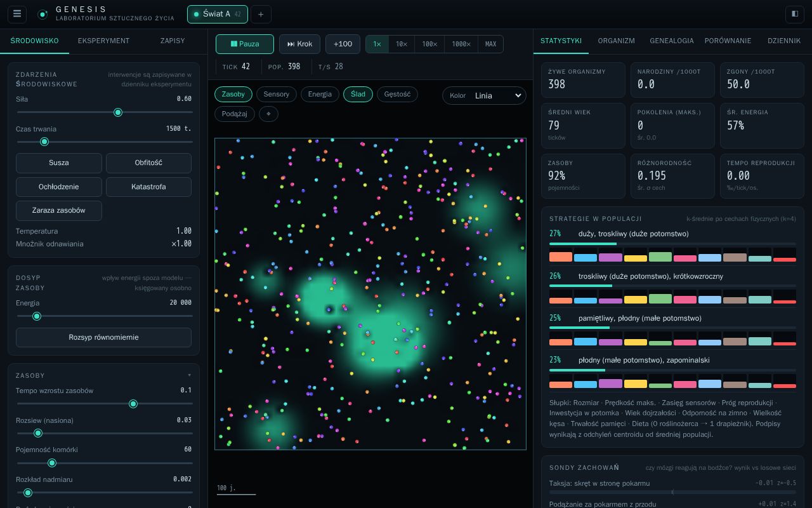Click the crosshair center-view icon

pos(268,114)
